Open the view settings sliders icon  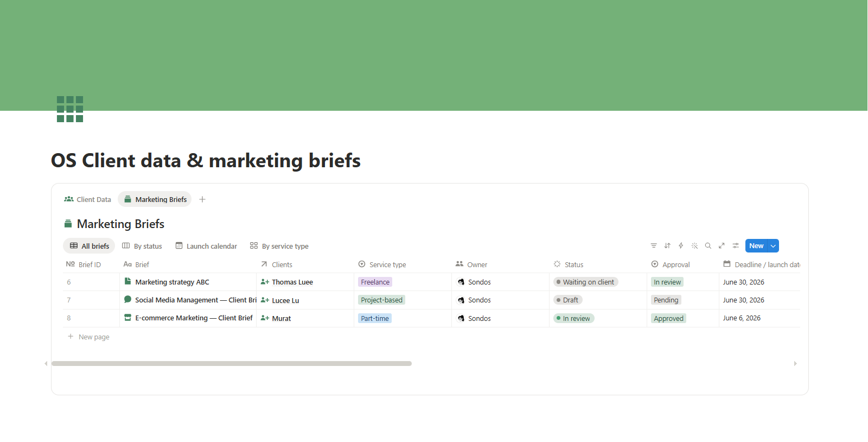pos(736,246)
